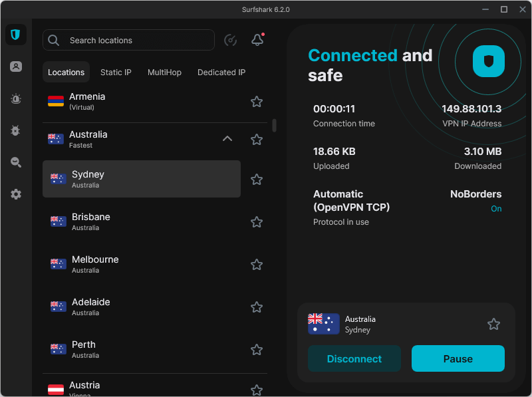The width and height of the screenshot is (532, 397).
Task: Open Surfshark settings
Action: coord(15,194)
